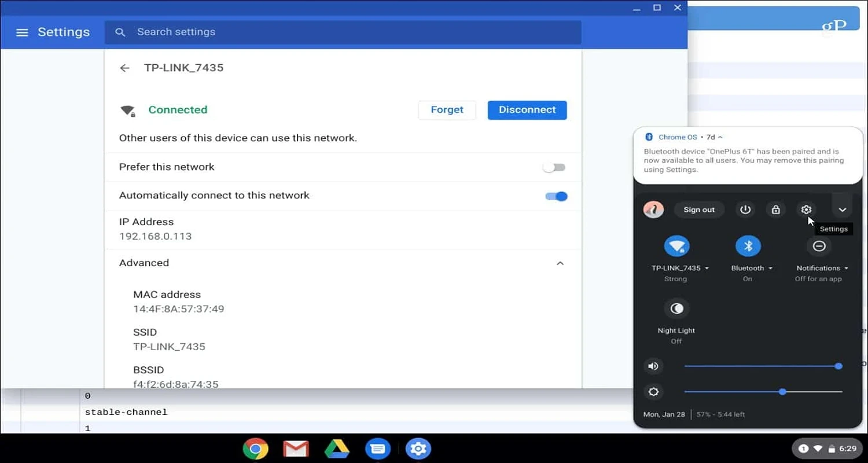The width and height of the screenshot is (868, 463).
Task: Click MAC address value 14:4F:8A:57:37:49
Action: [179, 309]
